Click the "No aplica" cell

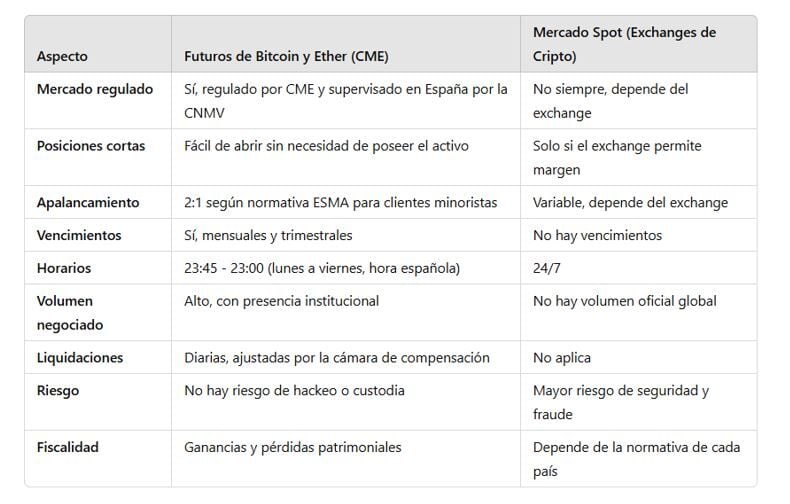562,357
